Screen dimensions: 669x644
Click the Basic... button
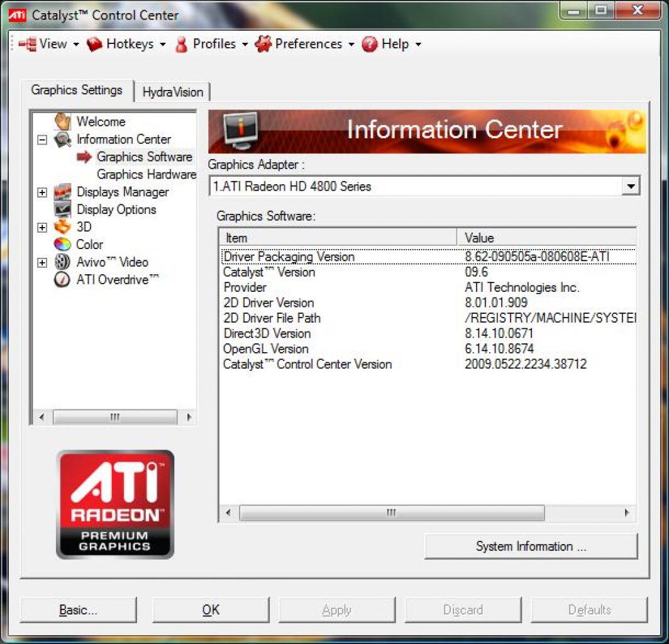pyautogui.click(x=78, y=610)
